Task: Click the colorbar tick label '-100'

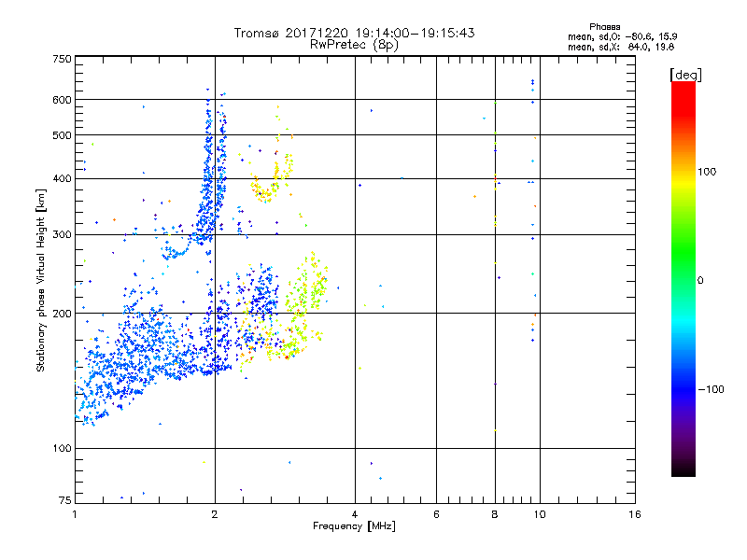Action: point(711,389)
